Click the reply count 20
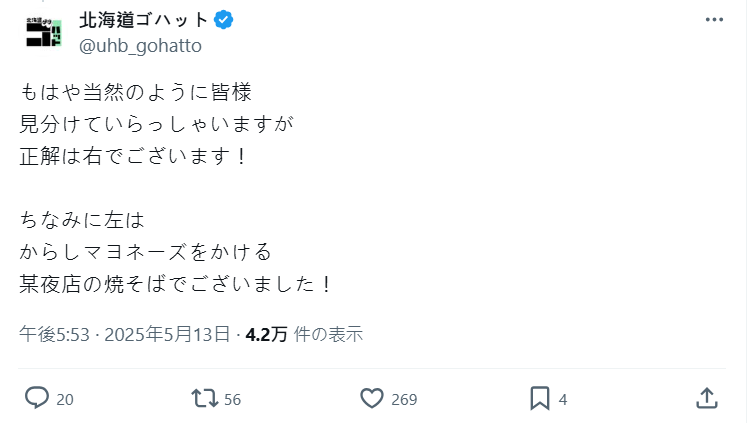This screenshot has height=423, width=751. [65, 399]
